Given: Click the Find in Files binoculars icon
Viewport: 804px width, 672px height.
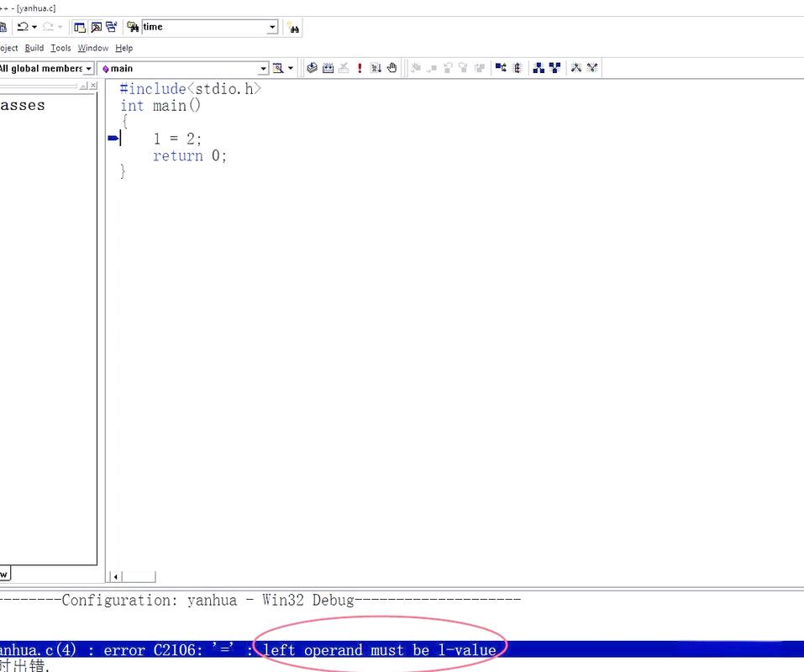Looking at the screenshot, I should 132,27.
